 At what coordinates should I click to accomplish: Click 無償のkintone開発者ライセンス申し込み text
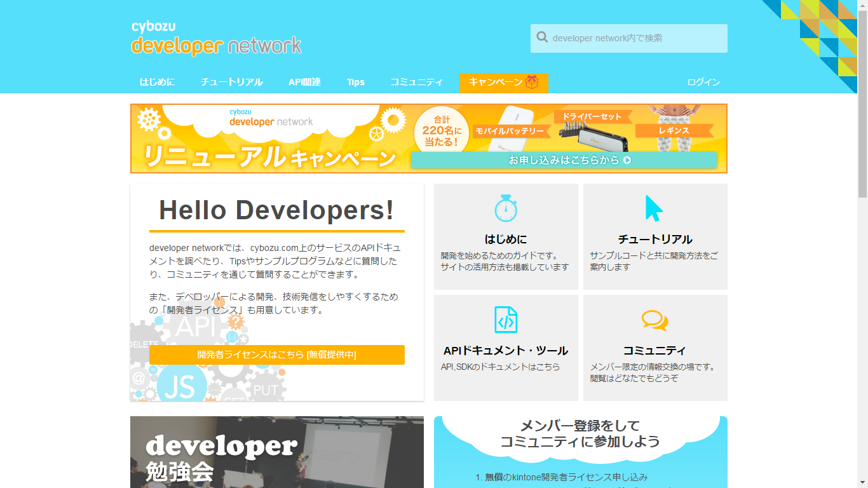click(566, 477)
